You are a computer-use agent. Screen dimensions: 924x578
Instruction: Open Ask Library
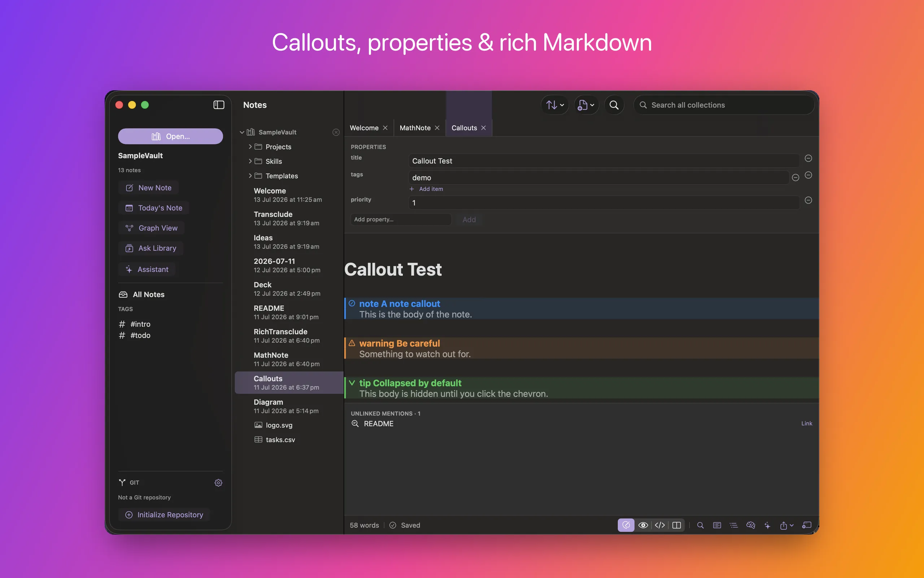click(x=151, y=249)
